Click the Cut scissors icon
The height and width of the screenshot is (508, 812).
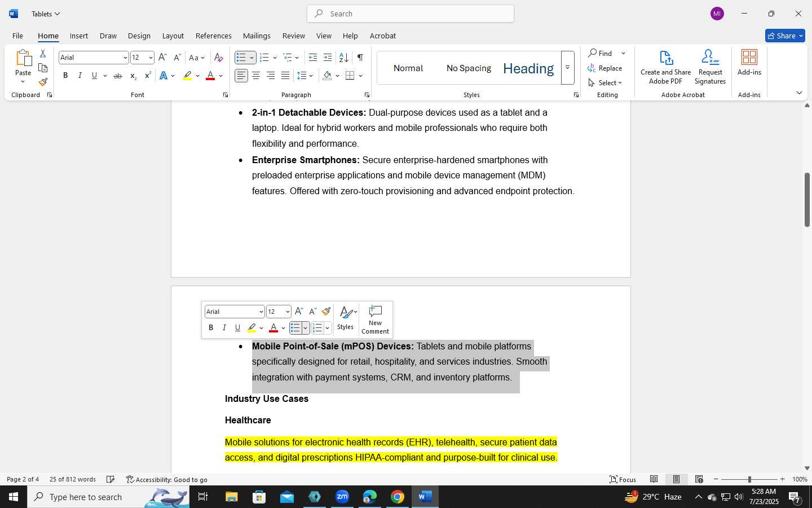(x=43, y=54)
